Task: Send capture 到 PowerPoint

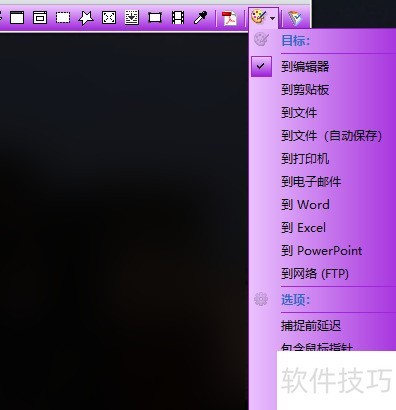Action: pyautogui.click(x=323, y=251)
